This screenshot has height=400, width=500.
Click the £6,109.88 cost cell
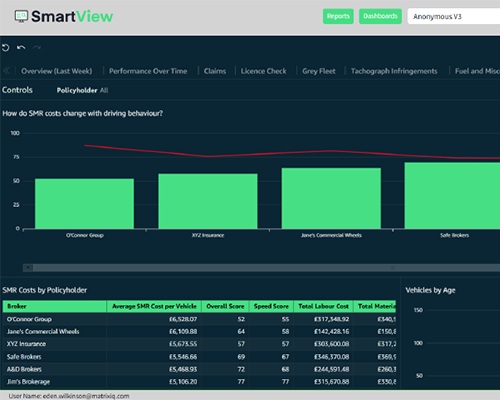coord(183,332)
